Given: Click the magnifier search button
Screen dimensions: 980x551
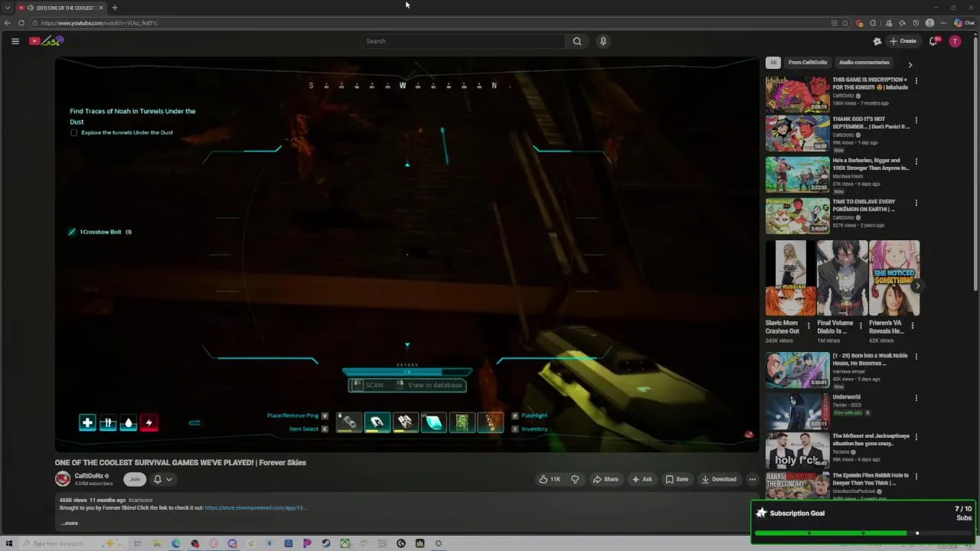Looking at the screenshot, I should point(577,41).
